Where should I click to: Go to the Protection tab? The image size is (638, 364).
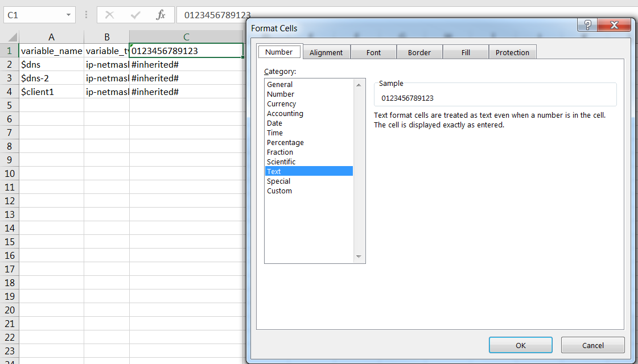point(512,52)
